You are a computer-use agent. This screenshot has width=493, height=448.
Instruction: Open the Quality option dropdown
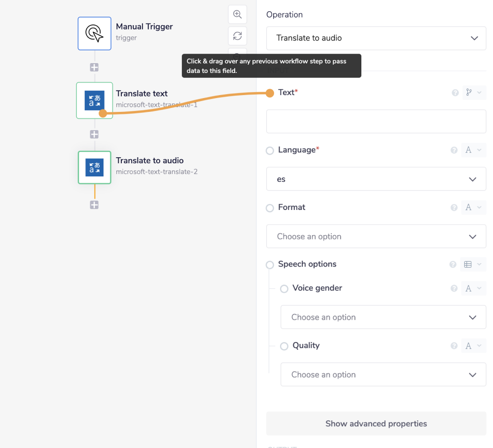(383, 375)
